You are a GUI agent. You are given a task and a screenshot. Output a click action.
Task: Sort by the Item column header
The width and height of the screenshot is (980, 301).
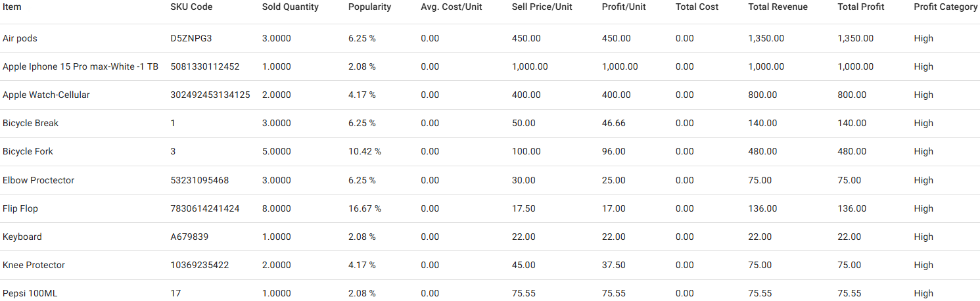click(x=12, y=7)
